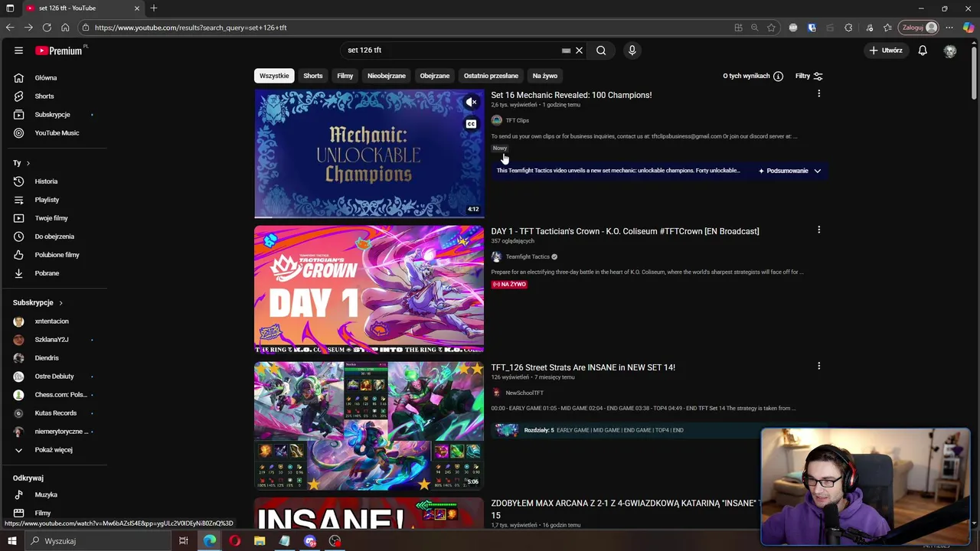Screen dimensions: 980x551
Task: Open the DAY 1 Tactician's Crown thumbnail
Action: click(369, 290)
